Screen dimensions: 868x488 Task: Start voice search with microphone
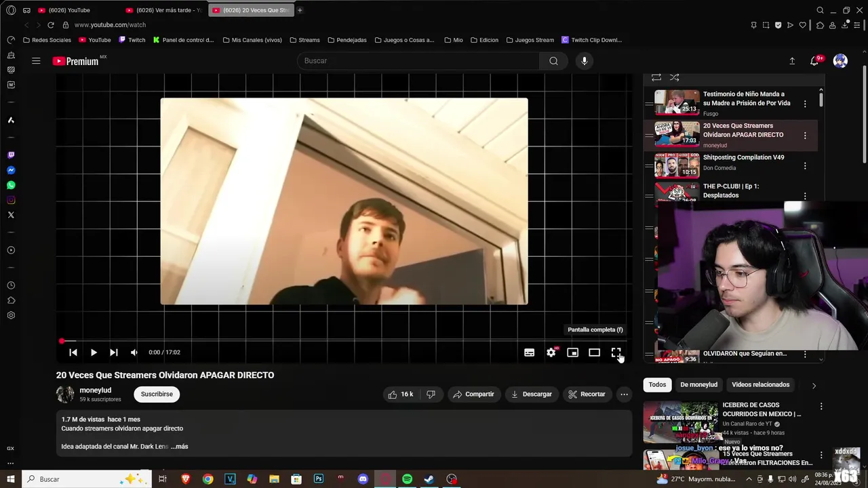pyautogui.click(x=584, y=61)
